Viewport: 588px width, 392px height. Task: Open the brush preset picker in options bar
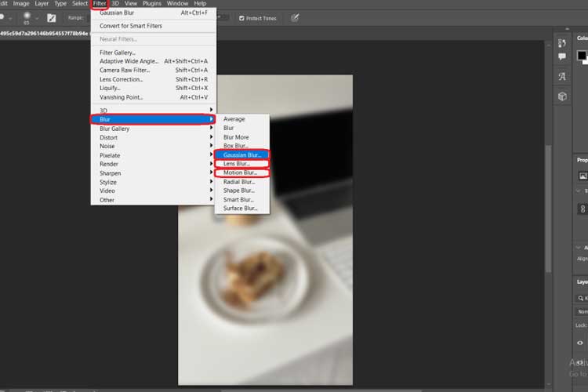pyautogui.click(x=30, y=17)
